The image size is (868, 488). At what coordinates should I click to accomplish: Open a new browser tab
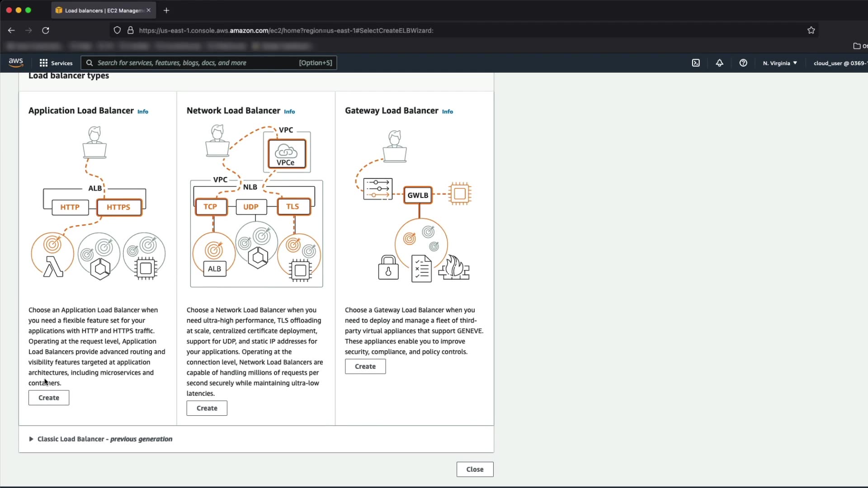(x=166, y=10)
